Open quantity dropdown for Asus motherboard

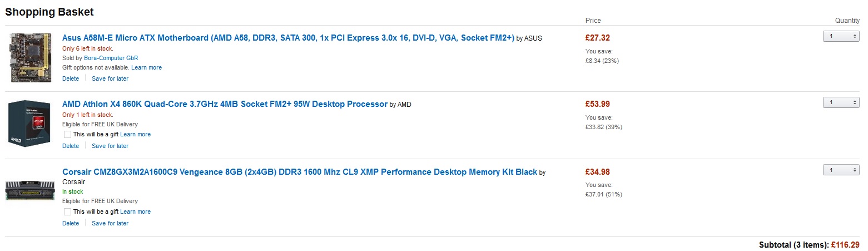pyautogui.click(x=841, y=36)
